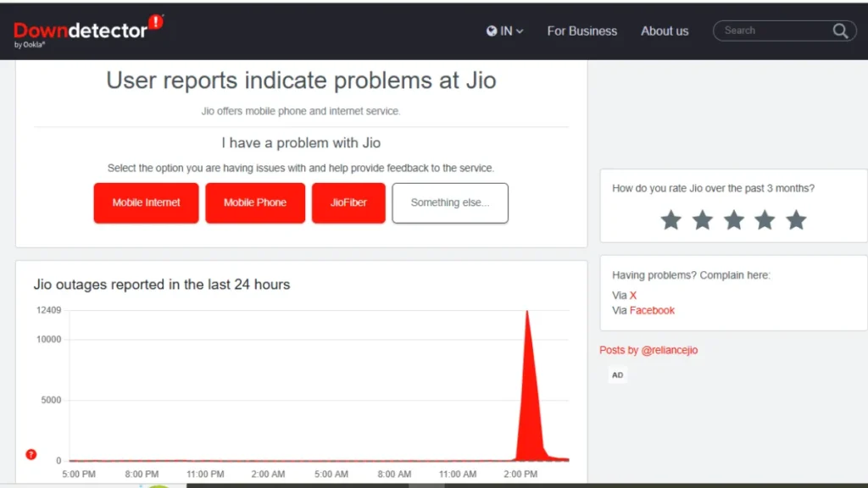Viewport: 868px width, 488px height.
Task: Click 'User reports indicate problems at Jio' heading
Action: pyautogui.click(x=301, y=80)
